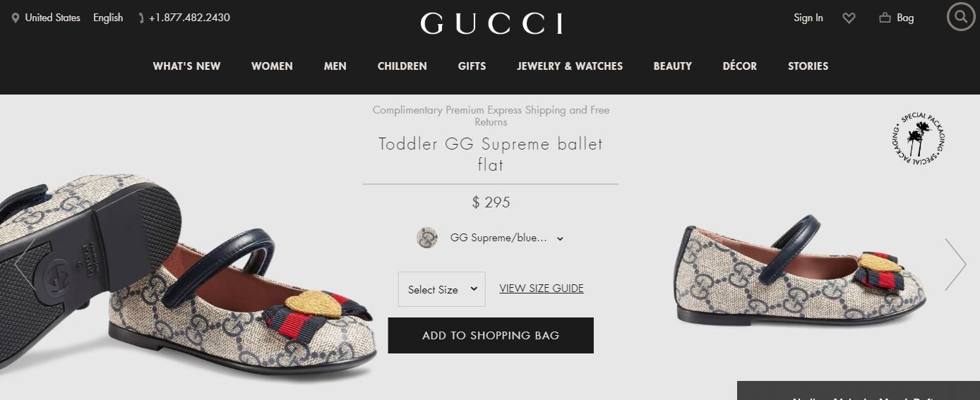This screenshot has width=980, height=400.
Task: Click the right side shoe image
Action: (x=801, y=272)
